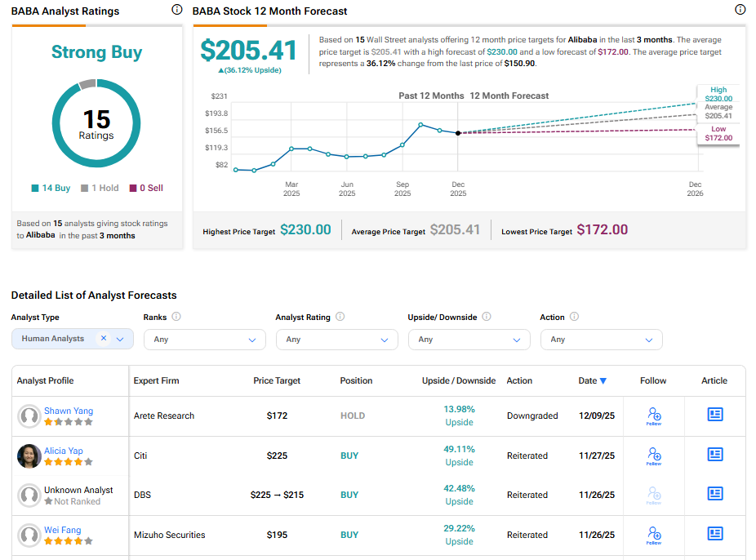Click Follow icon in Alicia Yap row
Screen dimensions: 756x560
pyautogui.click(x=653, y=455)
